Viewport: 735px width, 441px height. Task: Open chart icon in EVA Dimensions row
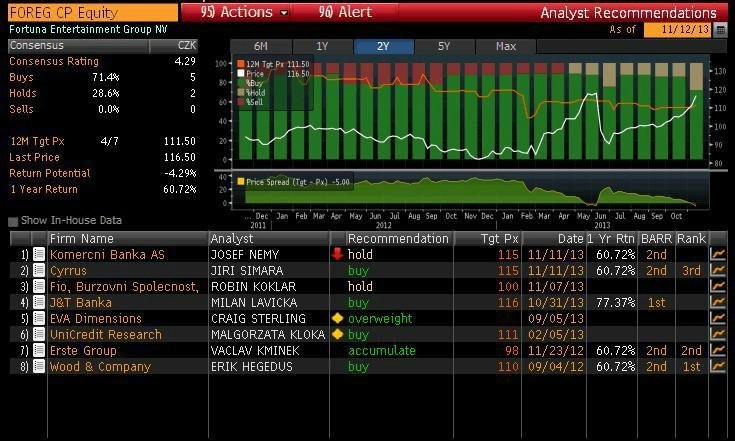point(718,318)
